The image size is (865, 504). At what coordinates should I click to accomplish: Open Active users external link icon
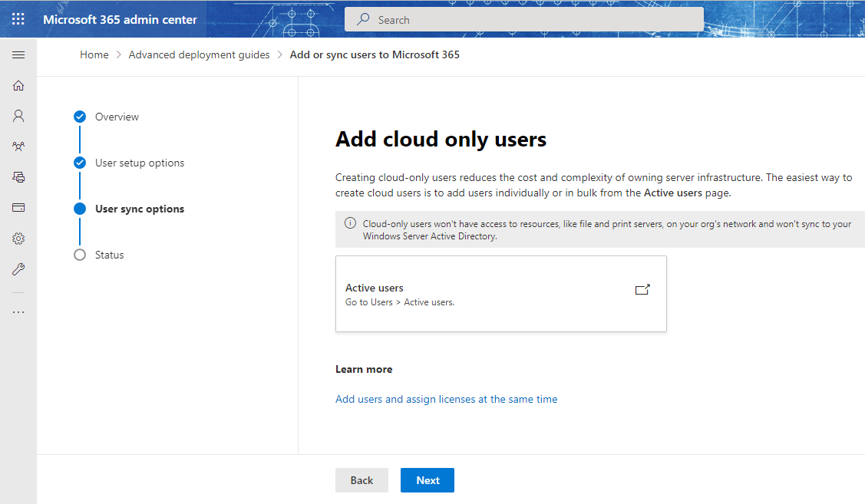642,289
